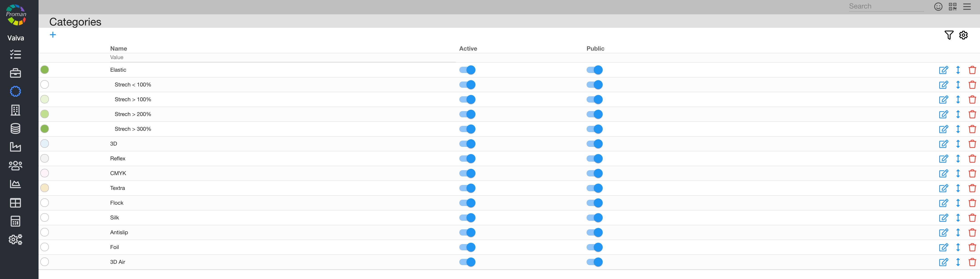
Task: Click the top Search field
Action: 886,6
